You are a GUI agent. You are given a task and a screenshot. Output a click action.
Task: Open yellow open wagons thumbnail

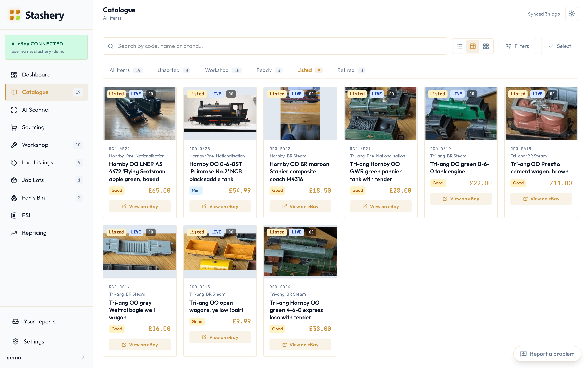pos(220,252)
